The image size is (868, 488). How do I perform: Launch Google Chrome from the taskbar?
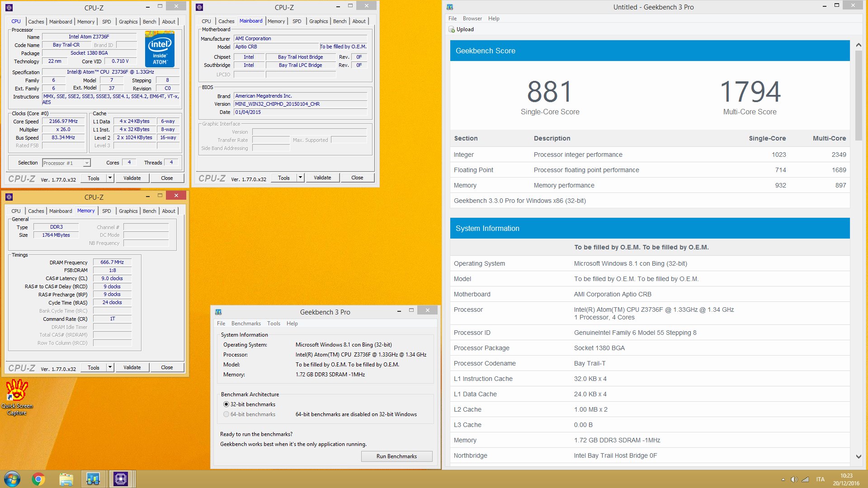38,479
